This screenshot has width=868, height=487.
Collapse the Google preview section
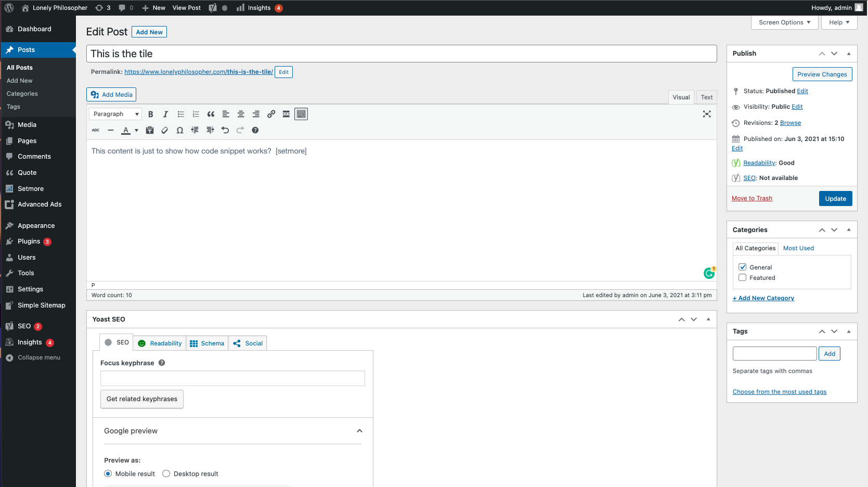point(359,431)
